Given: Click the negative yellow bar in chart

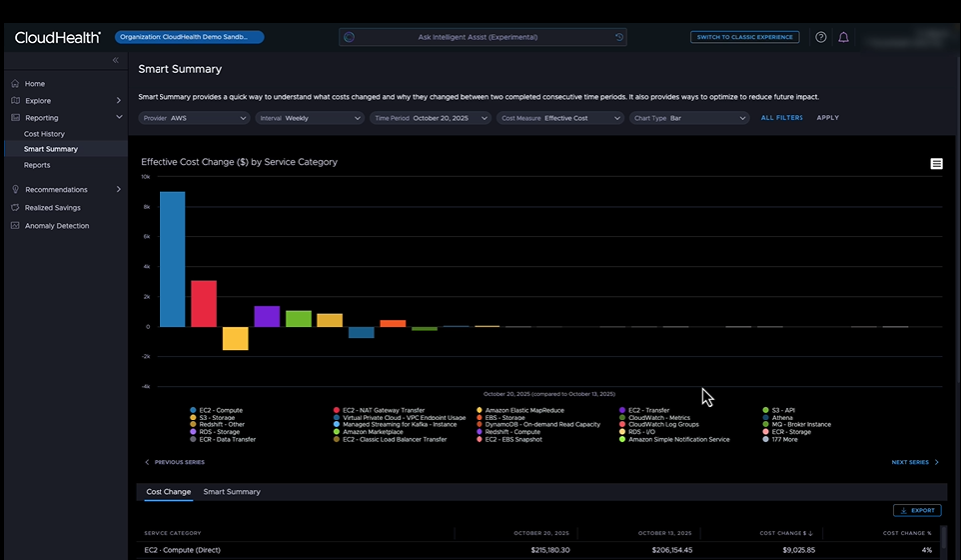Looking at the screenshot, I should [x=235, y=338].
